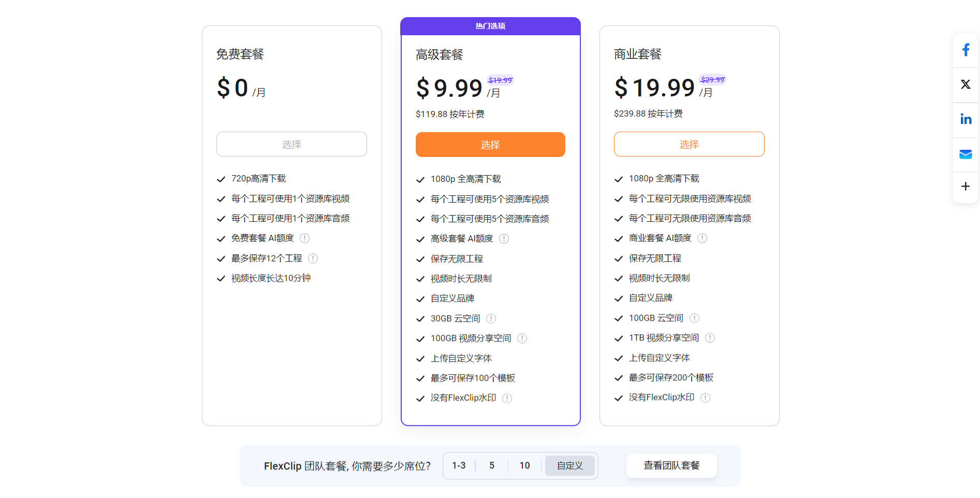Screen dimensions: 980x498
Task: Select 10 team seats option
Action: click(x=524, y=466)
